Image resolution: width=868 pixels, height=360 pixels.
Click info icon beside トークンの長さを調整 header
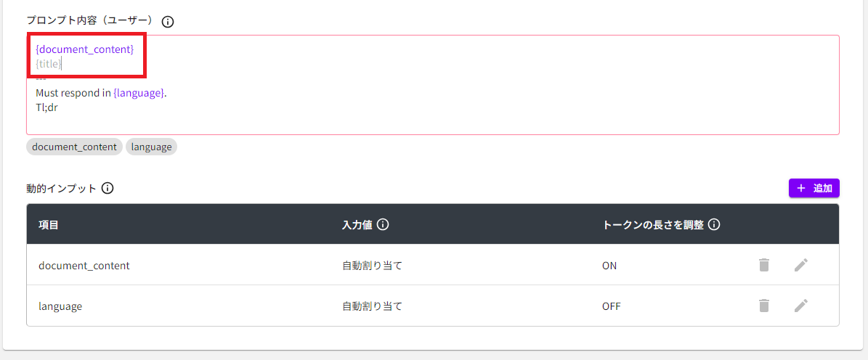tap(714, 225)
